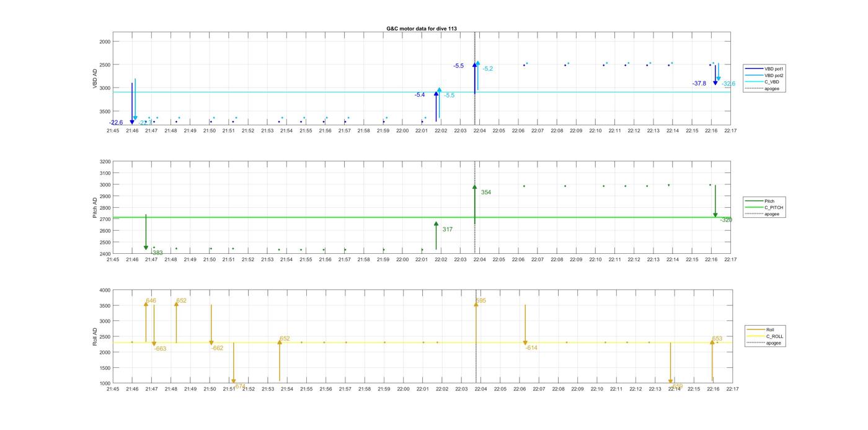Click the "-37.8" VBD value label
This screenshot has width=868, height=430.
[699, 84]
